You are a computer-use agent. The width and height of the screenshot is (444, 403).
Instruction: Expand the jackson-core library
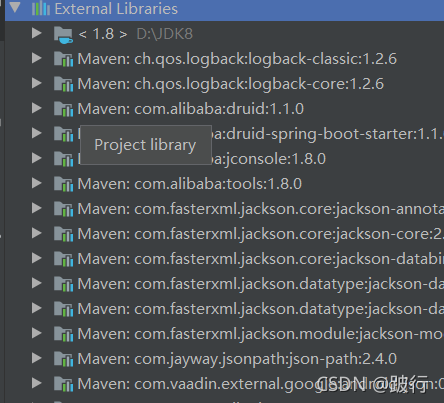point(36,233)
